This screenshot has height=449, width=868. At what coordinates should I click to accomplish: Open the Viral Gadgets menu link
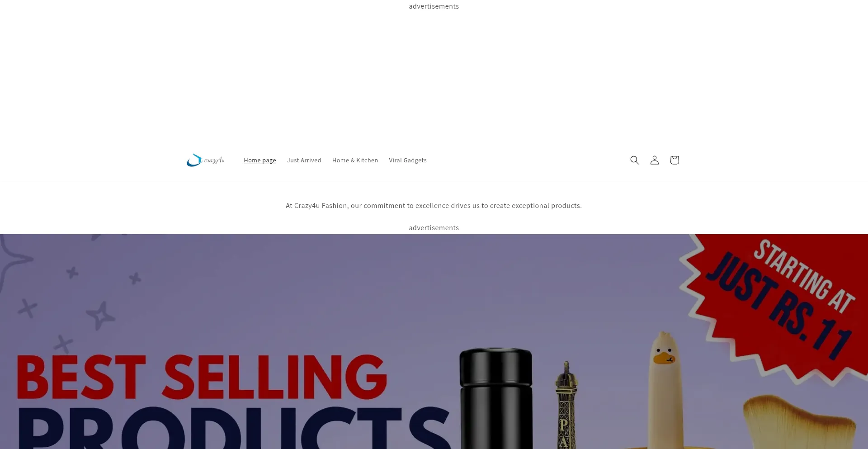pyautogui.click(x=408, y=160)
